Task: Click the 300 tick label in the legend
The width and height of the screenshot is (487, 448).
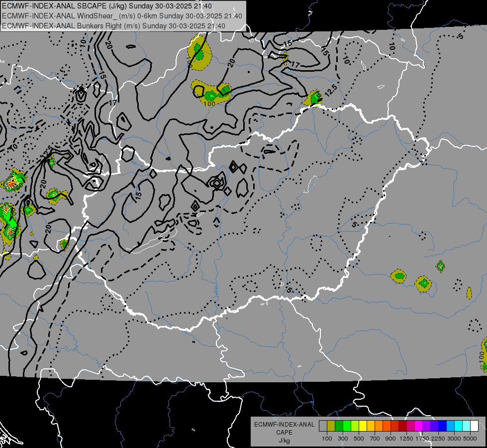Action: (x=343, y=439)
